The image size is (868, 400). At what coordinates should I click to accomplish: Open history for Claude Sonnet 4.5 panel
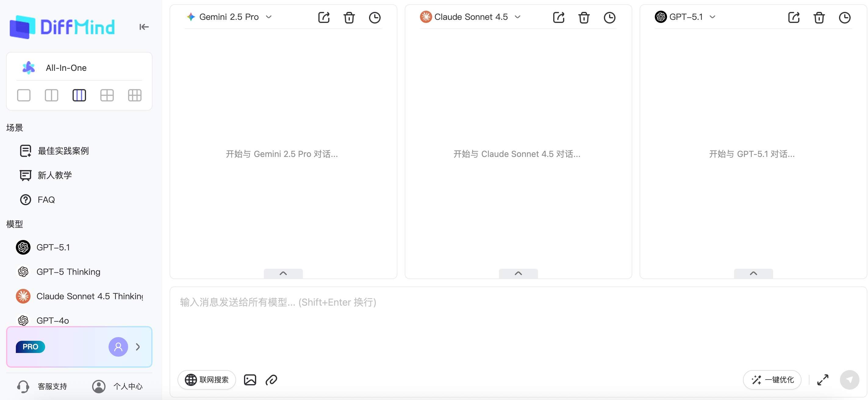[x=609, y=17]
